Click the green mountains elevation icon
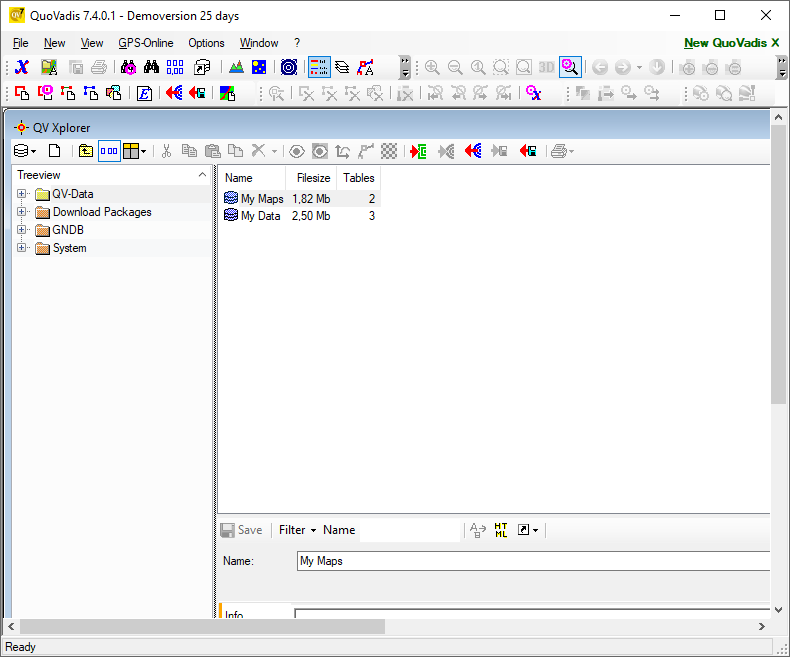This screenshot has width=790, height=657. click(x=236, y=67)
